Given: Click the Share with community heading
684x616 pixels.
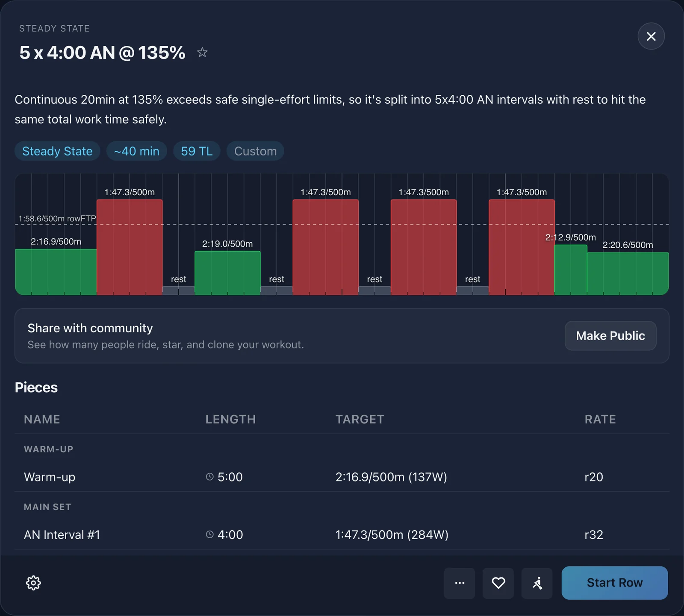Looking at the screenshot, I should [90, 328].
